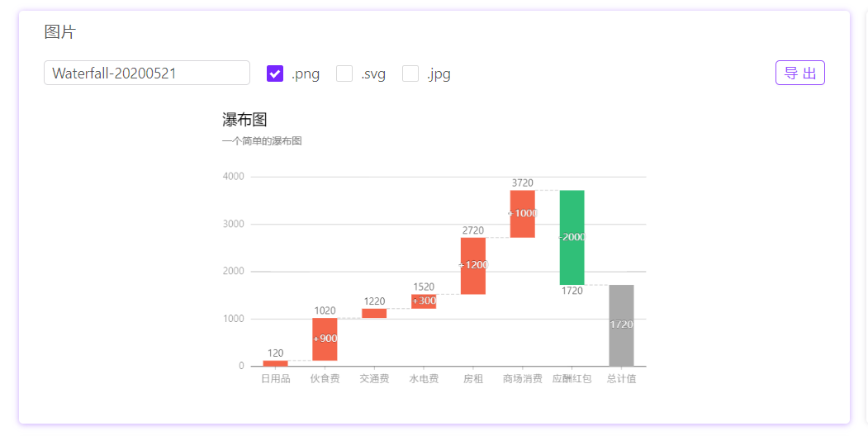Click the x-axis label 商场消费

(x=523, y=379)
